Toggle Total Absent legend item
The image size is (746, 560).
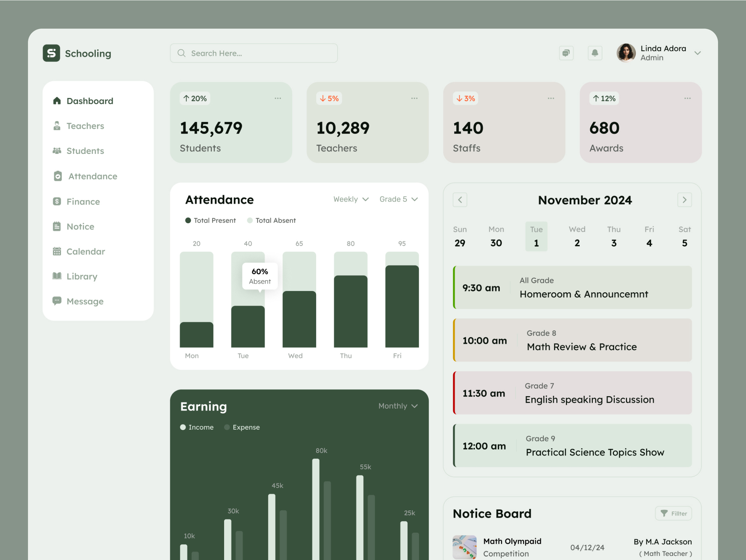[271, 220]
